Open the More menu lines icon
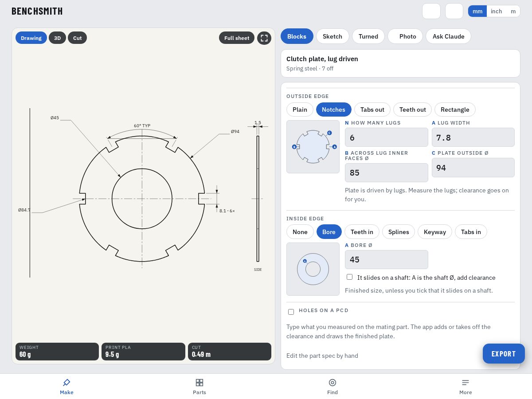 click(x=465, y=382)
